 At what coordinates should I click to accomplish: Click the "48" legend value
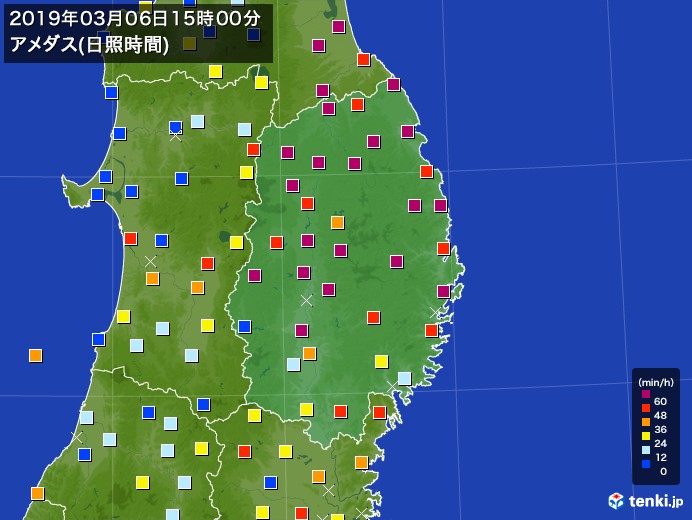[x=660, y=415]
